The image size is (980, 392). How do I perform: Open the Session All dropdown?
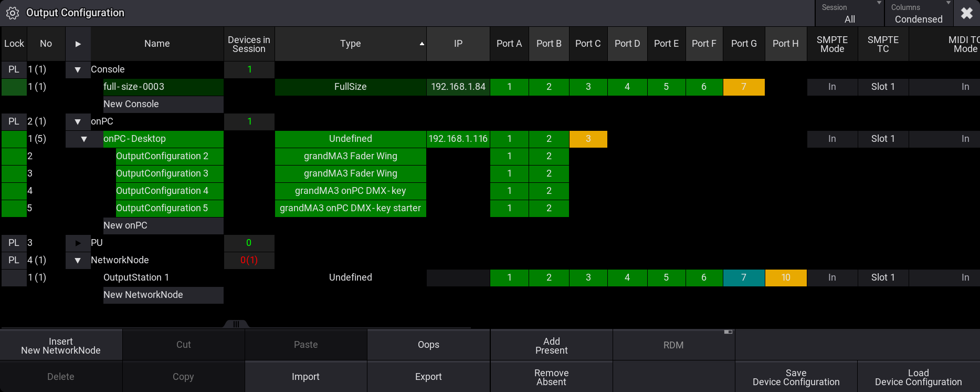point(850,13)
